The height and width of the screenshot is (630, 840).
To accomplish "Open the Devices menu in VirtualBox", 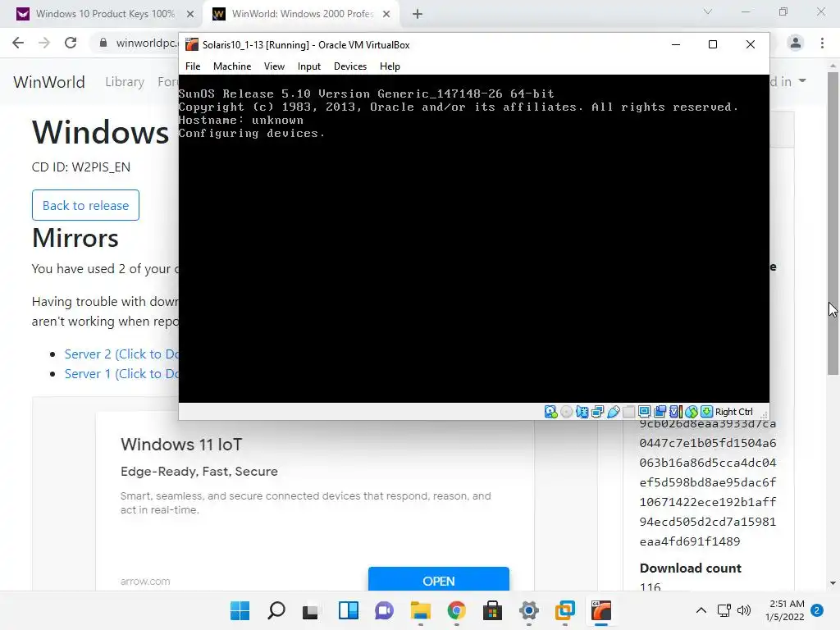I will pos(350,66).
